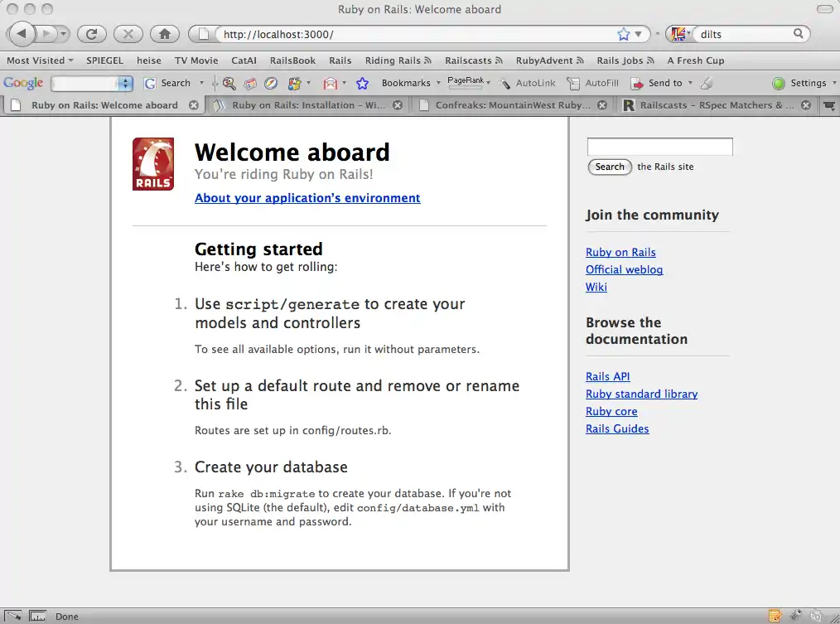
Task: Click the ruler icon in the status bar
Action: (x=37, y=616)
